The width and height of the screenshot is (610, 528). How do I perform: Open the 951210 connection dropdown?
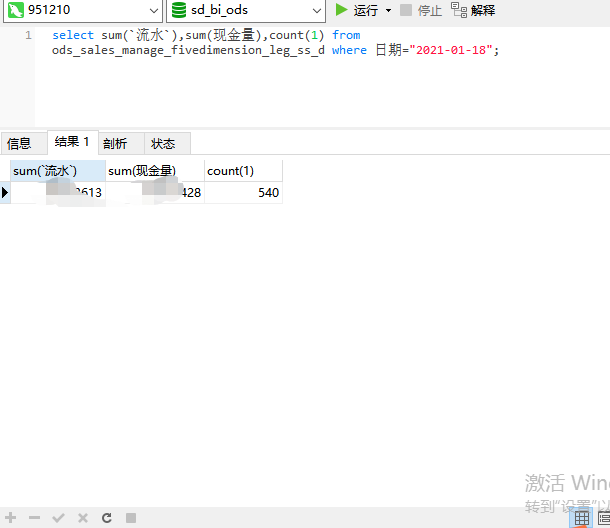pos(83,11)
